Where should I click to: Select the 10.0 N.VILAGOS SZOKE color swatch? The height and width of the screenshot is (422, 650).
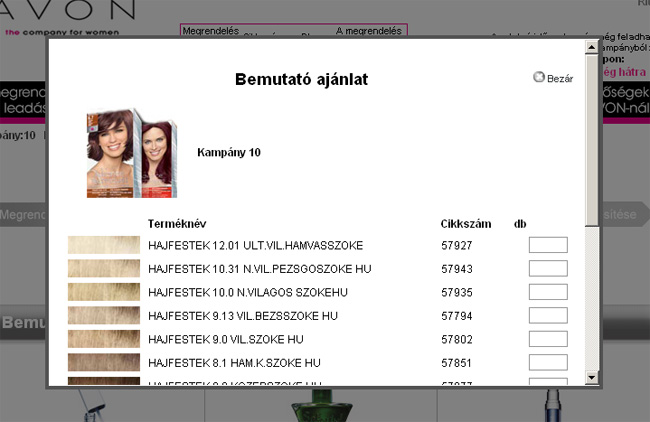(104, 292)
